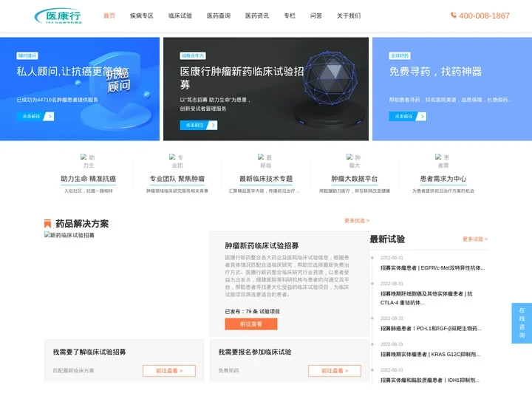Open the trial 招募晚期肝细胞癌及其他实体瘤患者

click(x=426, y=299)
